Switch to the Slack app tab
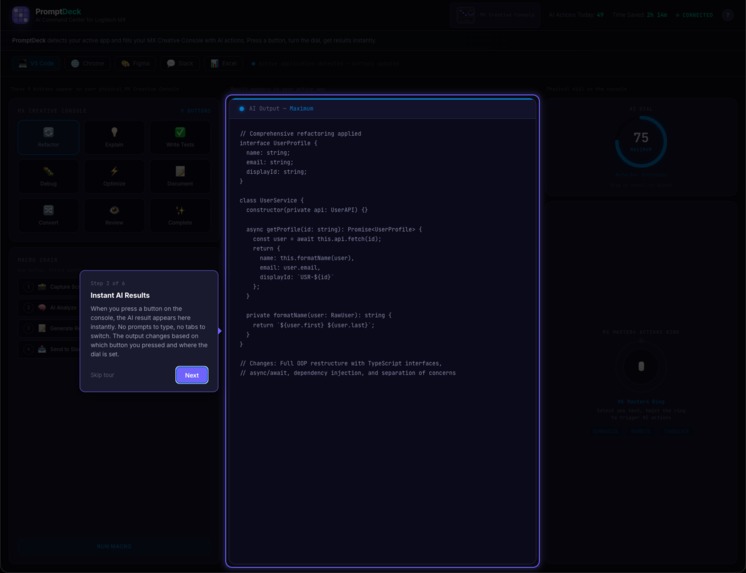746x573 pixels. (x=180, y=63)
